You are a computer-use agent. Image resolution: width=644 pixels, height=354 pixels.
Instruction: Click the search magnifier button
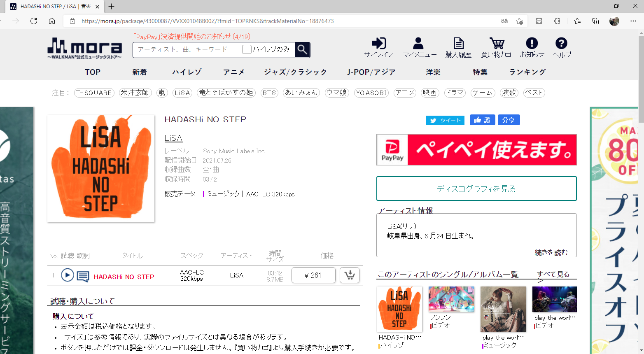pos(302,50)
